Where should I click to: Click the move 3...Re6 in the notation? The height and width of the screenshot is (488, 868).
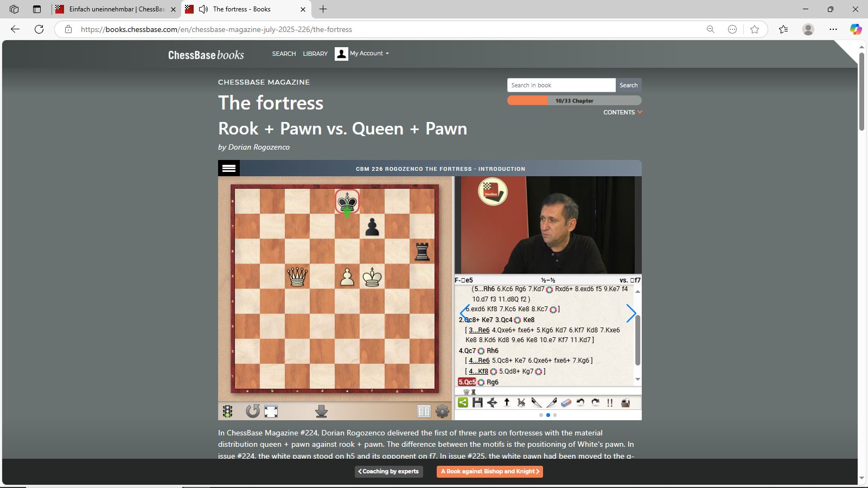pos(479,330)
